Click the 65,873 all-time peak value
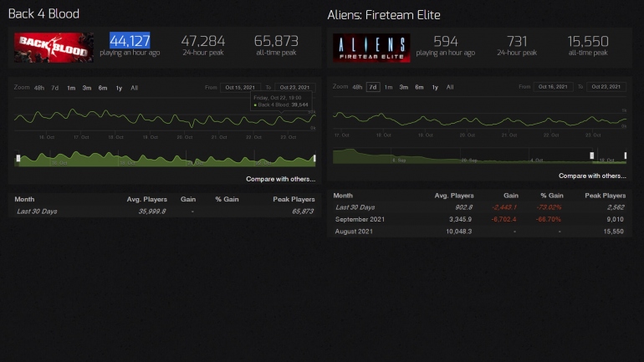This screenshot has width=644, height=362. point(276,41)
